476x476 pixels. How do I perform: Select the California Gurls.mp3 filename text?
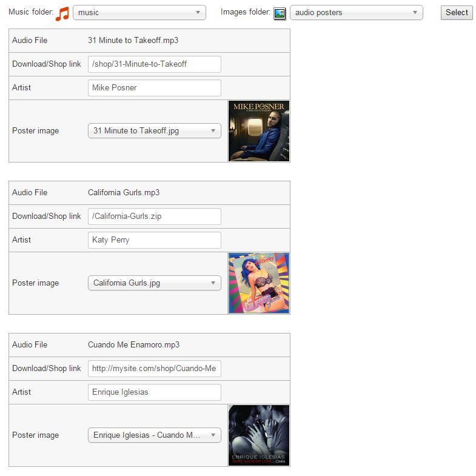[124, 192]
